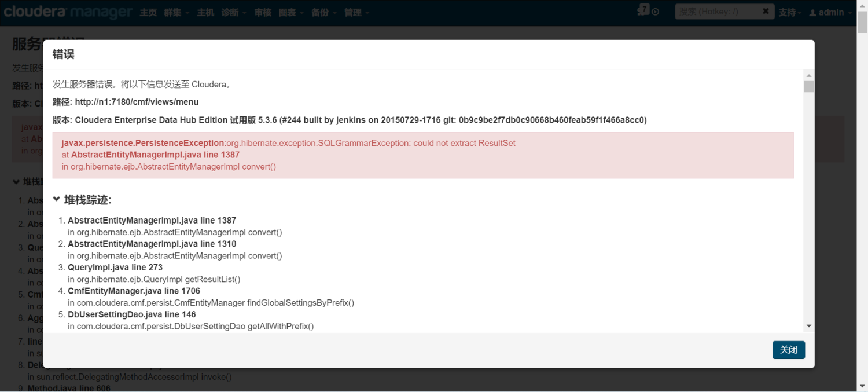
Task: Click stack entry QueryImpl.java line 273
Action: pos(115,268)
